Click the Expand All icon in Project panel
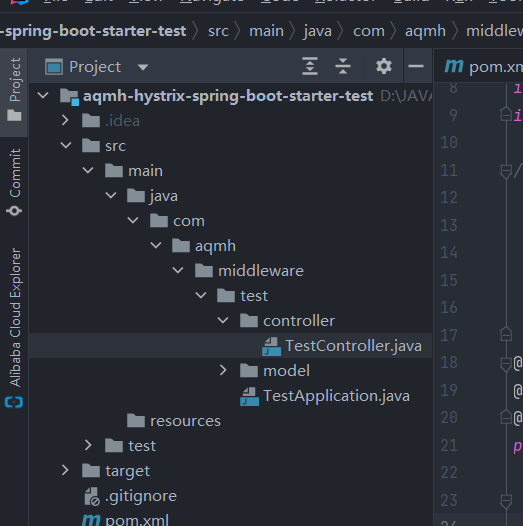This screenshot has width=523, height=526. pyautogui.click(x=310, y=66)
